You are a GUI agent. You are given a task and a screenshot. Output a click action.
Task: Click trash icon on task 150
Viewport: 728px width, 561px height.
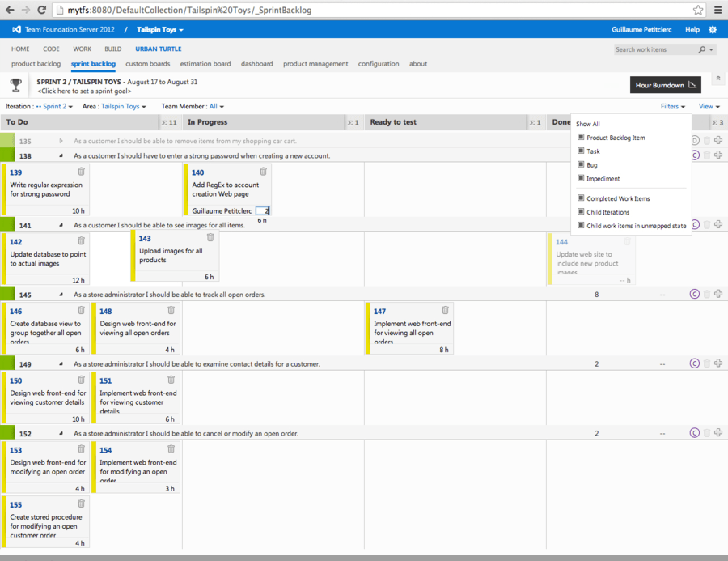click(x=81, y=380)
